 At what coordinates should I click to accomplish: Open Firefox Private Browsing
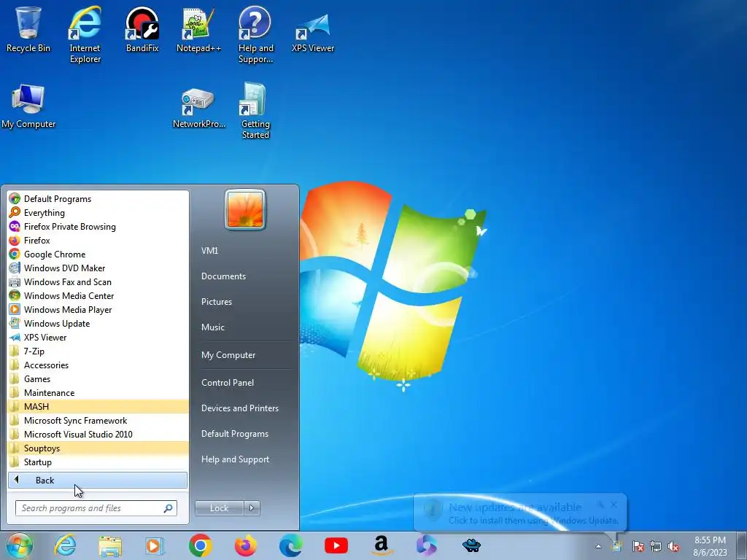pos(98,226)
